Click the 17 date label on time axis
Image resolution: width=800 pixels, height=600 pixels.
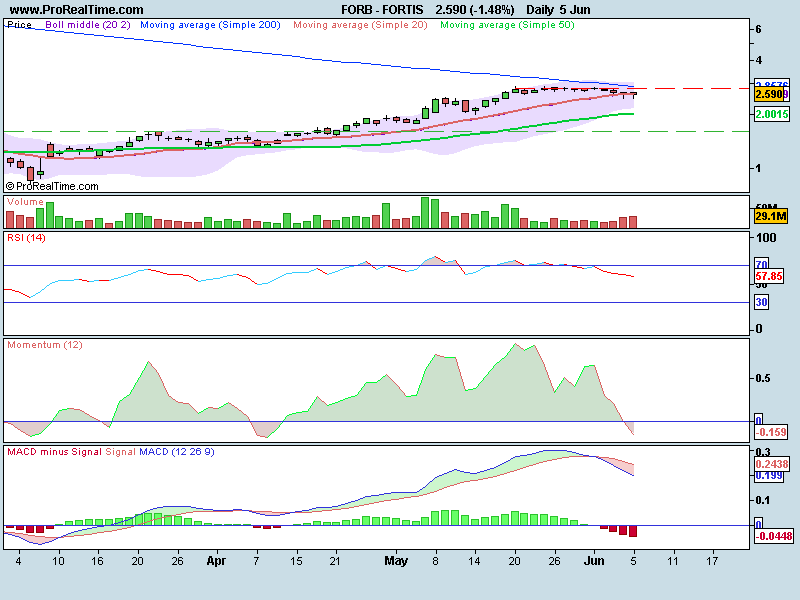(712, 561)
